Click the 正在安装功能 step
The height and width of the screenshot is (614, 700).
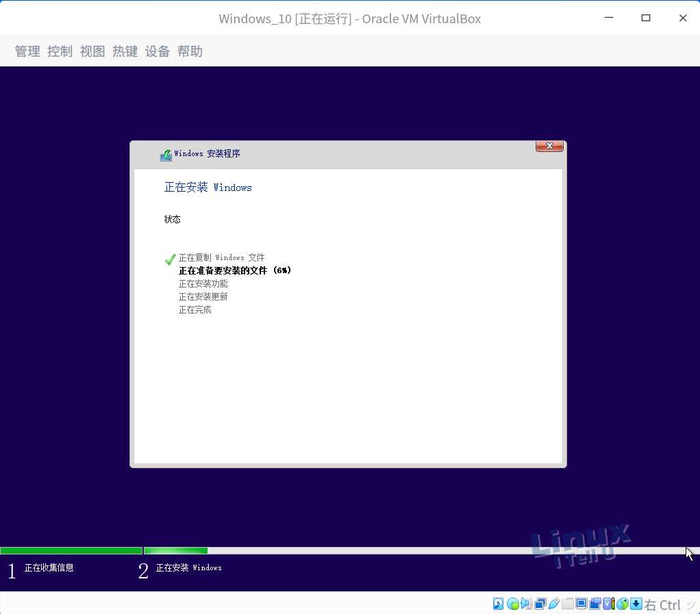203,283
